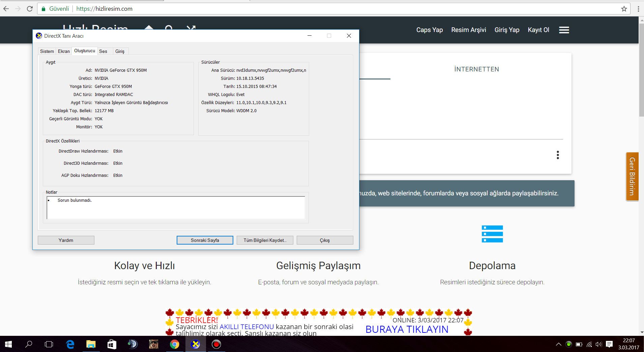The height and width of the screenshot is (352, 644).
Task: Click the Depolama storage icon
Action: point(492,234)
